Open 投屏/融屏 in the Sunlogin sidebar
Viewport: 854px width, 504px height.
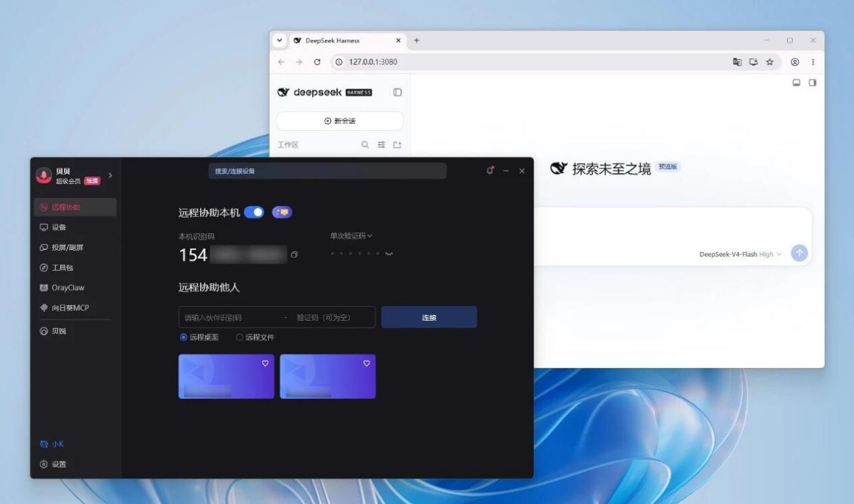(75, 247)
